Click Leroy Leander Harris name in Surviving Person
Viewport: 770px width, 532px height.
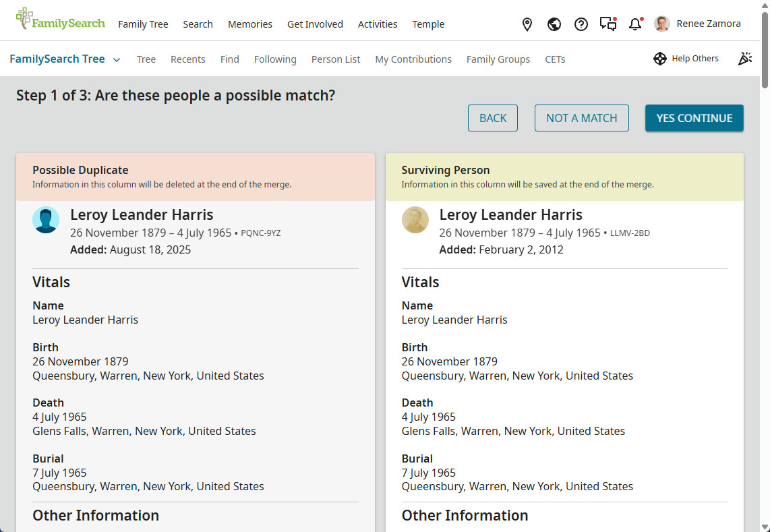pos(510,214)
